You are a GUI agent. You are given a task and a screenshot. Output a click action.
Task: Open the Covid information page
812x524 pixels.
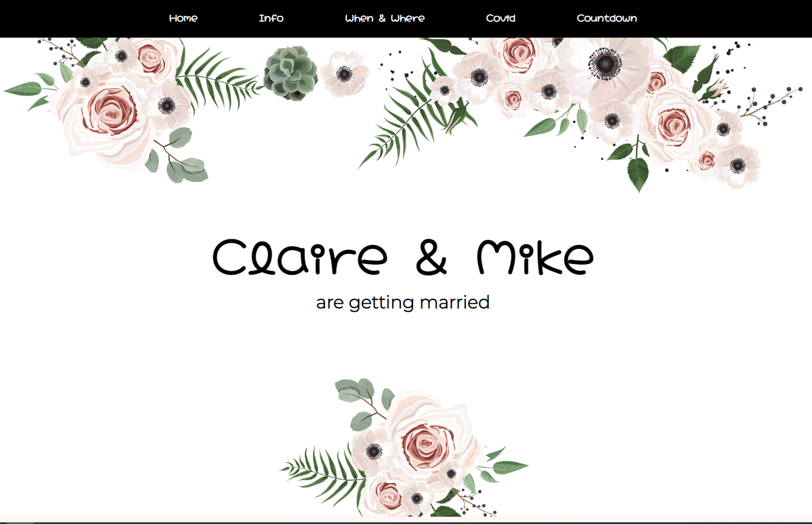click(500, 18)
